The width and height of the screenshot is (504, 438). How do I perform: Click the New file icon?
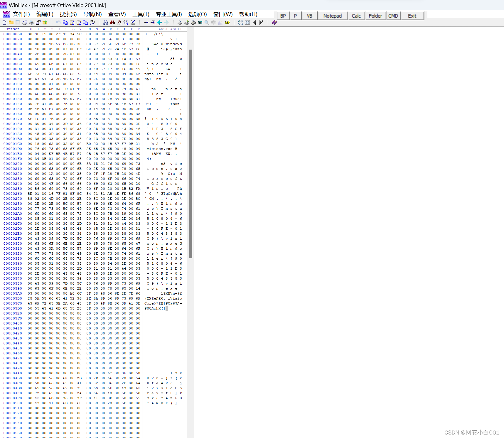pyautogui.click(x=4, y=23)
